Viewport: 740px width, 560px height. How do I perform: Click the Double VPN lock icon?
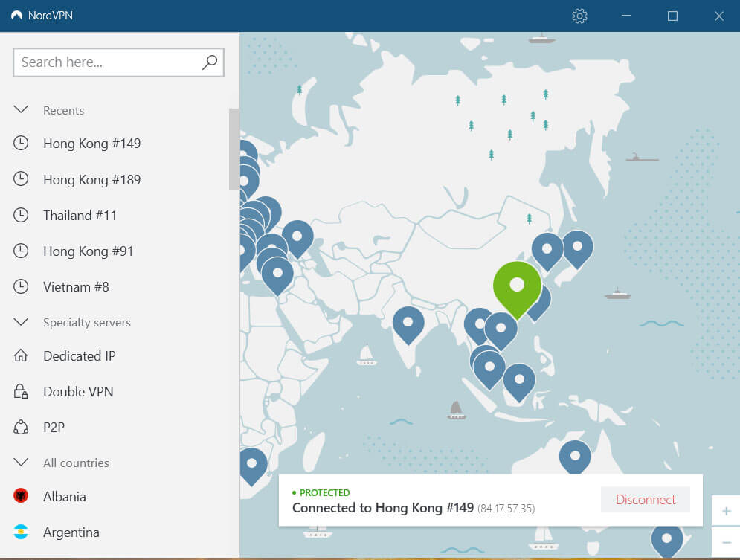point(21,391)
